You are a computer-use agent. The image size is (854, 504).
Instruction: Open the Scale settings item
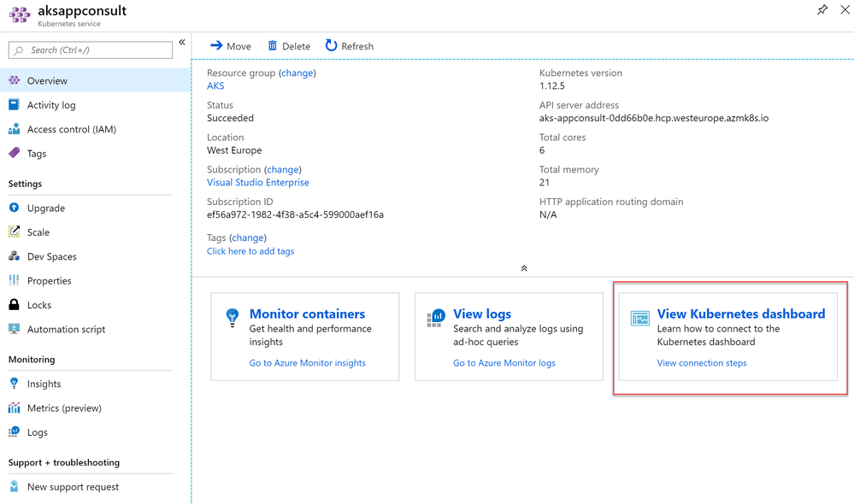click(95, 232)
